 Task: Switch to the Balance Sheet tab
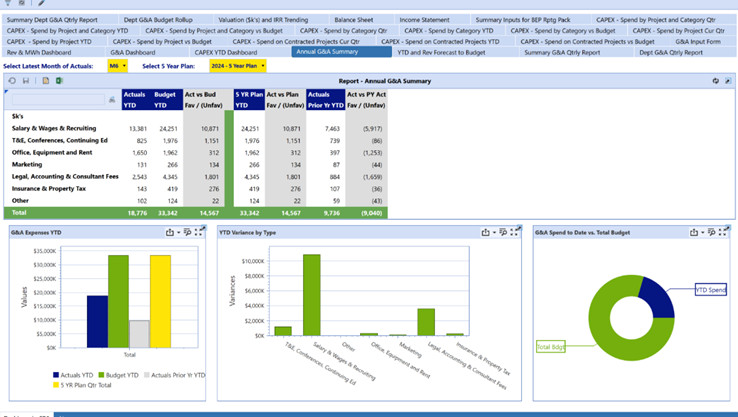click(x=353, y=19)
